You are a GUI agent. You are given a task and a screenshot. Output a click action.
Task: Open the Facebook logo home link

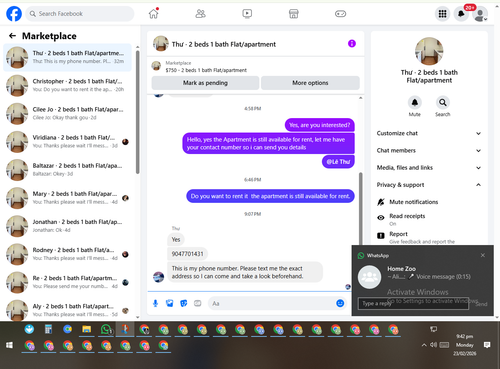point(14,14)
